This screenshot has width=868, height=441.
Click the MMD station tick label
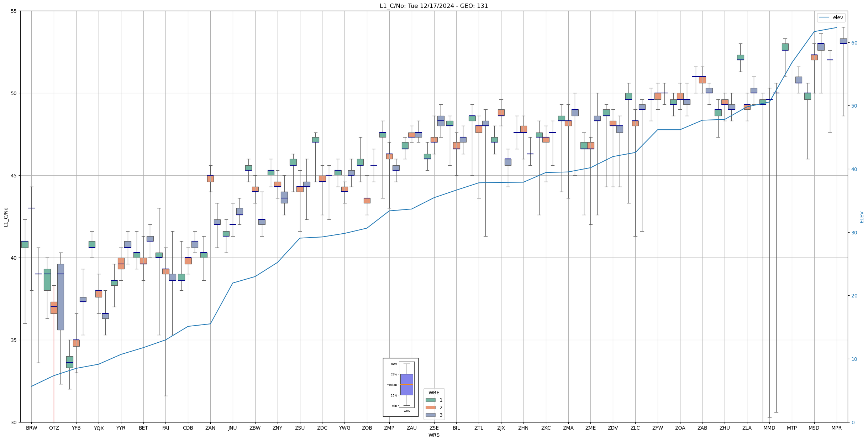[x=769, y=428]
